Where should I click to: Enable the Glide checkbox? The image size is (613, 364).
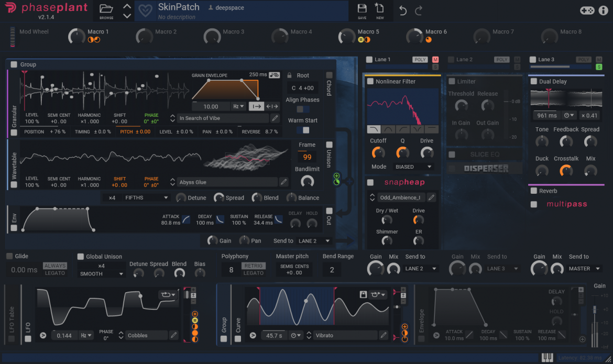tap(9, 256)
